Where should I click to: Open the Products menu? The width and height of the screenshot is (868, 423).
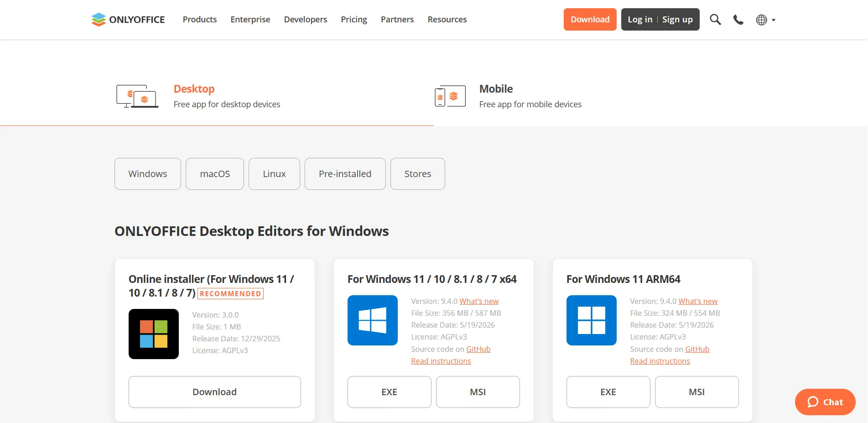(x=200, y=20)
